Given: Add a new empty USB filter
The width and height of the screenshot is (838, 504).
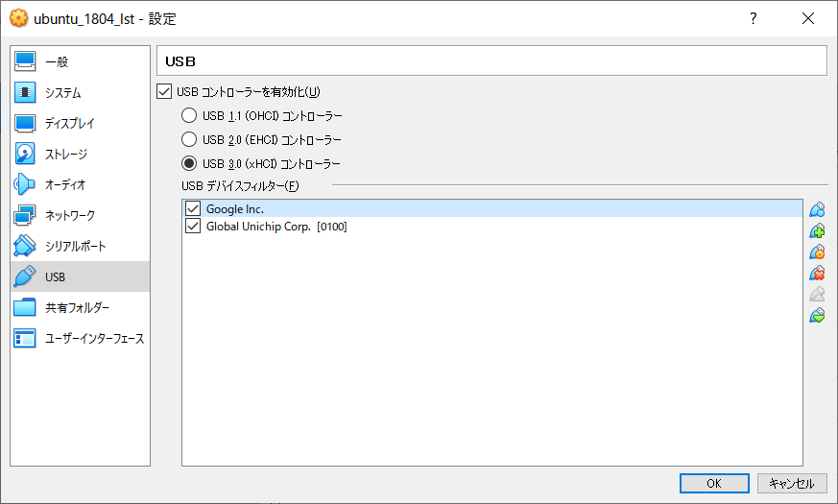Looking at the screenshot, I should (x=817, y=209).
